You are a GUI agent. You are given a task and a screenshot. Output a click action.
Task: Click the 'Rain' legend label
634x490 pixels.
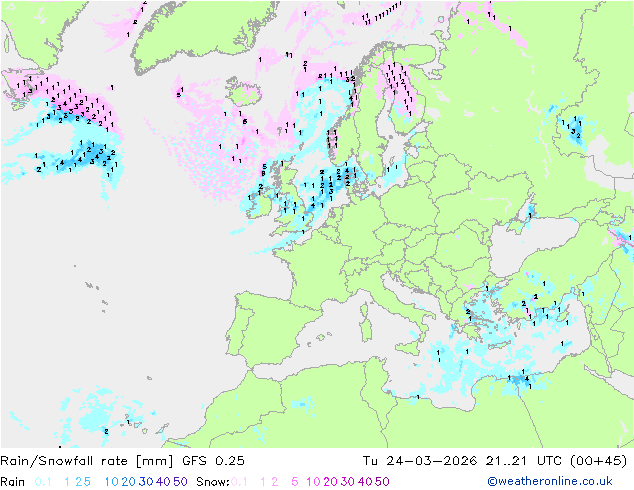coord(13,482)
